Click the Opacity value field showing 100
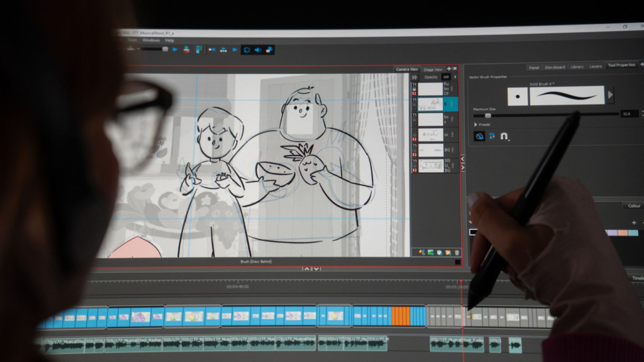Image resolution: width=644 pixels, height=362 pixels. pos(445,77)
